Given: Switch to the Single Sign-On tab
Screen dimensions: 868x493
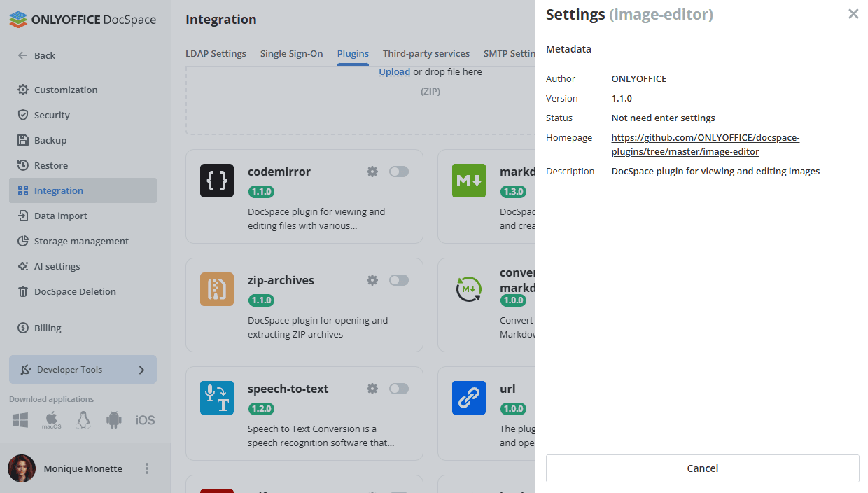Looking at the screenshot, I should (292, 53).
